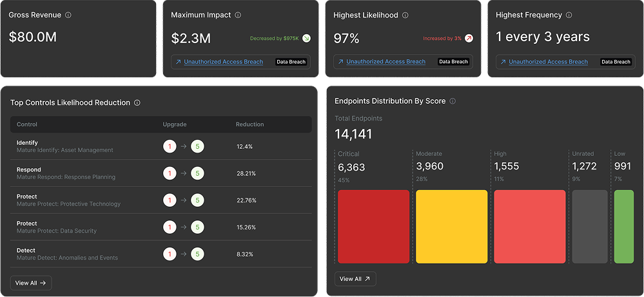Click info icon next to Top Controls Likelihood Reduction
Screen dimensions: 644x297
click(137, 103)
